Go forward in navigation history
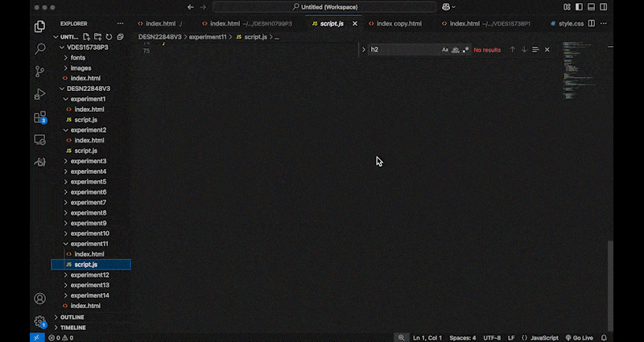Image resolution: width=644 pixels, height=342 pixels. (203, 7)
